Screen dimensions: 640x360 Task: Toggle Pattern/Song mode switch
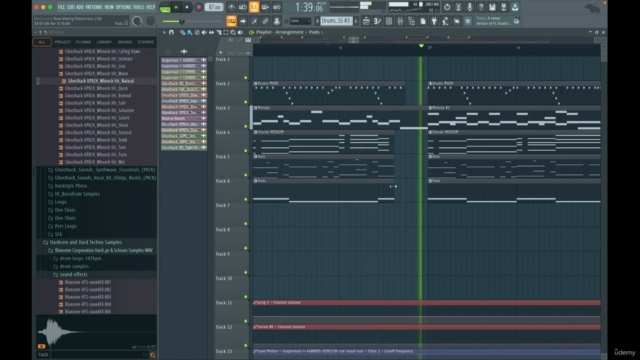click(165, 7)
